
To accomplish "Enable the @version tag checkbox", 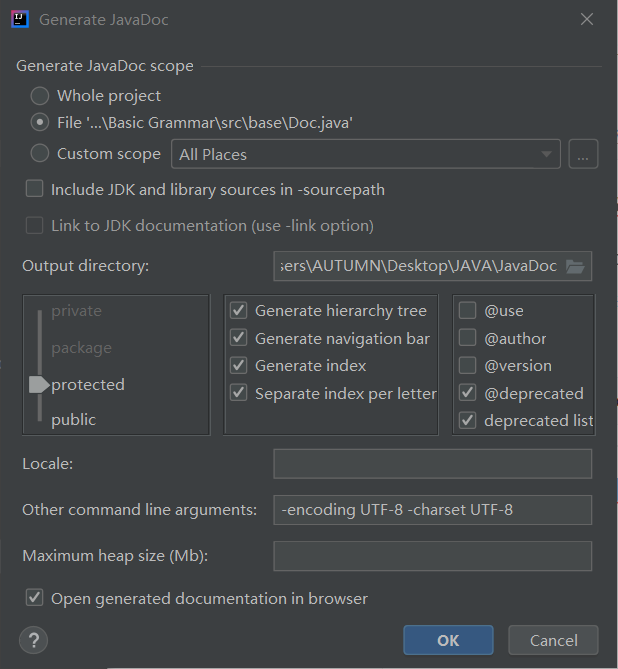I will click(x=467, y=366).
